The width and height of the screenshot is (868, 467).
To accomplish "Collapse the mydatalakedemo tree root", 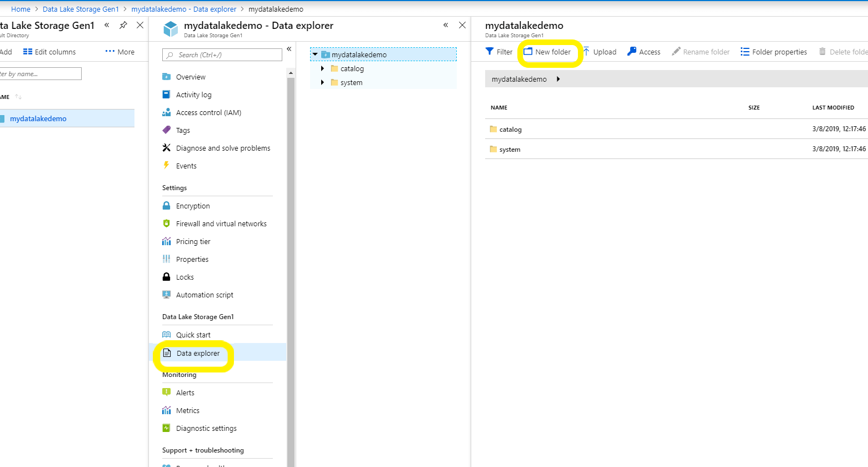I will [315, 54].
